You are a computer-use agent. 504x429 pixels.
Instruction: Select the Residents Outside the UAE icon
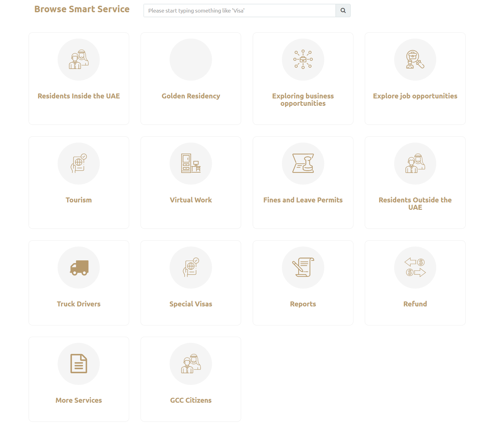[415, 163]
